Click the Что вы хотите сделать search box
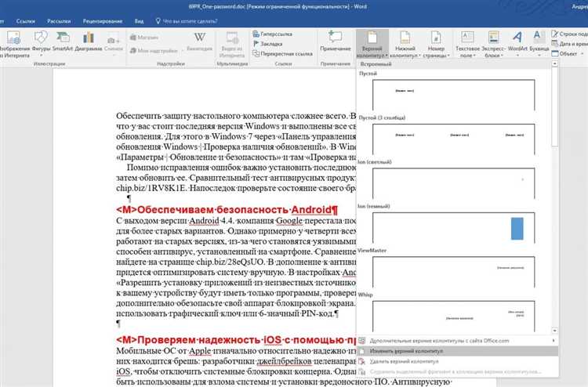 191,21
